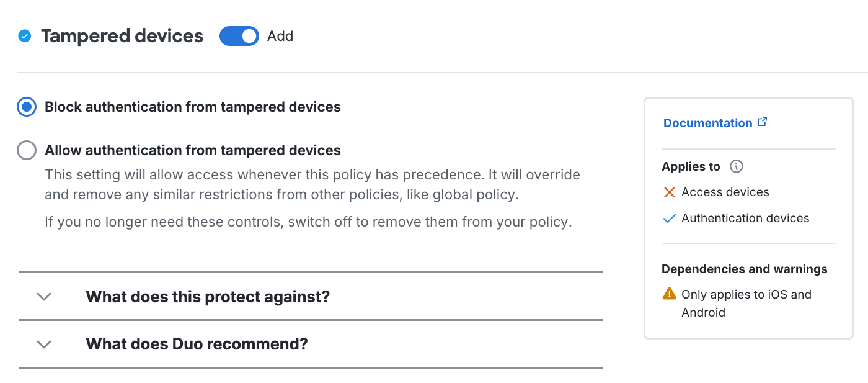
Task: Click the struck-through Access devices label
Action: (725, 192)
